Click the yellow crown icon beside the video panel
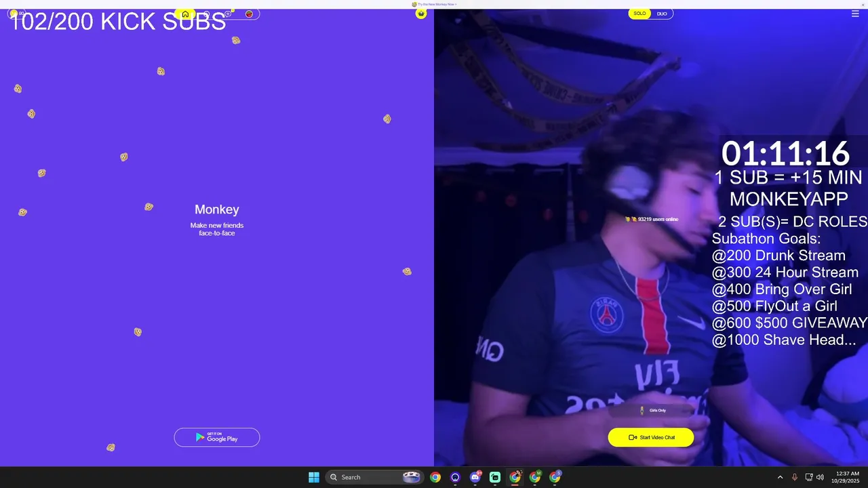 (x=421, y=14)
